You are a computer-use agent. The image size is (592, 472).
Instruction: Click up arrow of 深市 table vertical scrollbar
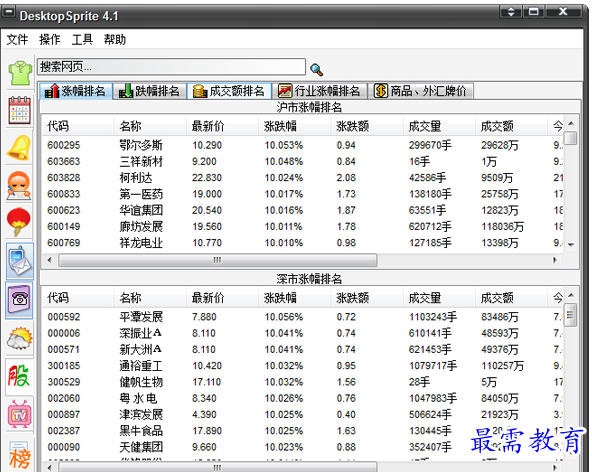[x=571, y=295]
